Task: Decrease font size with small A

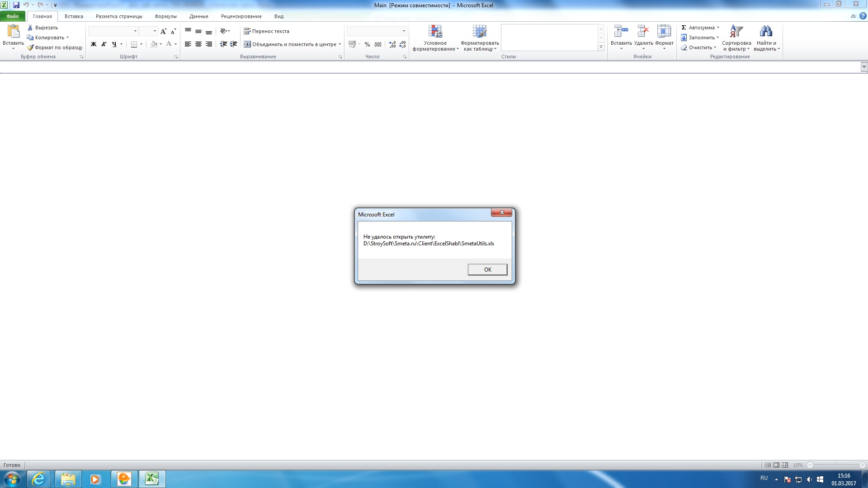Action: [173, 31]
